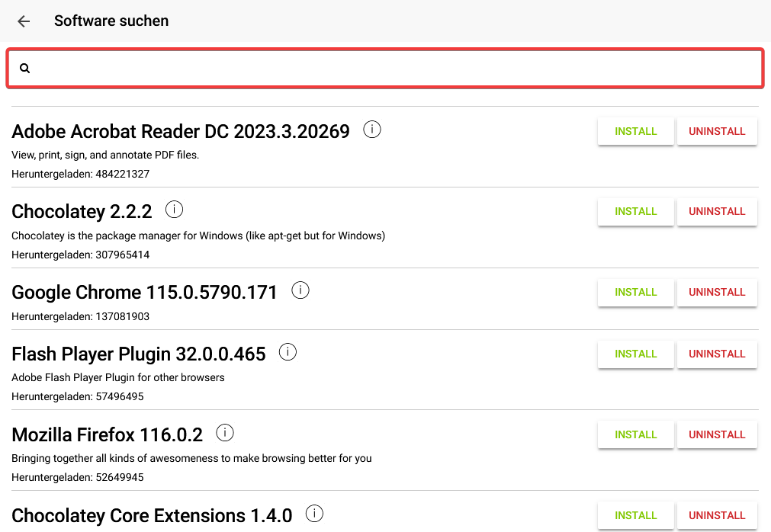The width and height of the screenshot is (771, 532).
Task: Focus the software search input field
Action: point(385,69)
